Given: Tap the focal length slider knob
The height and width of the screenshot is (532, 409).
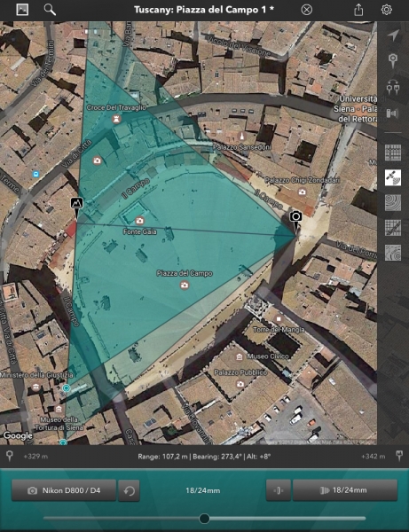Looking at the screenshot, I should click(x=204, y=519).
